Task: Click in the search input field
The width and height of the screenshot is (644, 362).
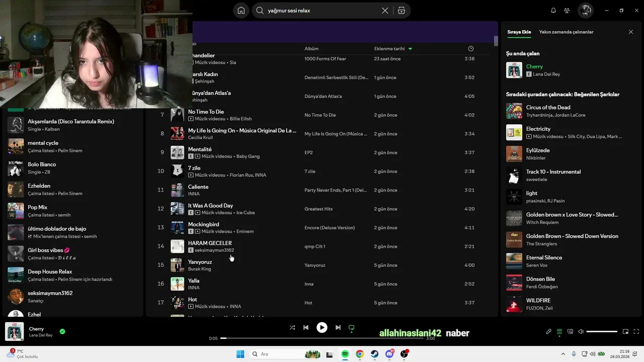Action: coord(322,11)
